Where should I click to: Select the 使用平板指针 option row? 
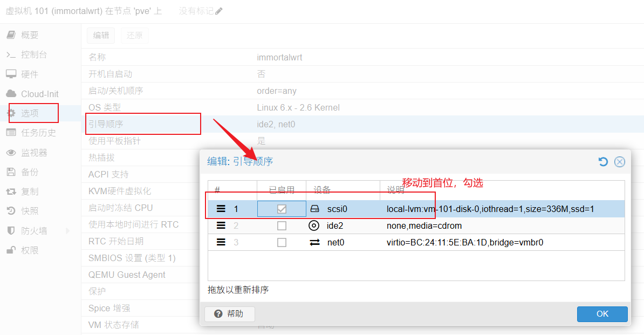coord(362,141)
